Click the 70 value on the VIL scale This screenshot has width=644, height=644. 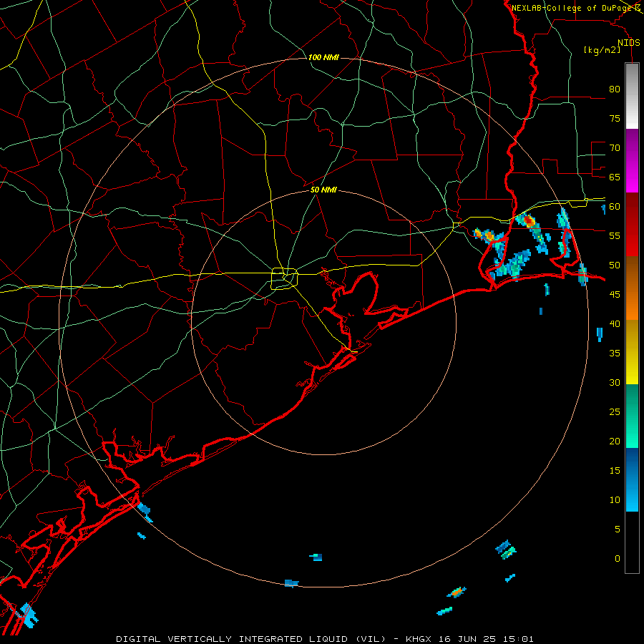615,148
